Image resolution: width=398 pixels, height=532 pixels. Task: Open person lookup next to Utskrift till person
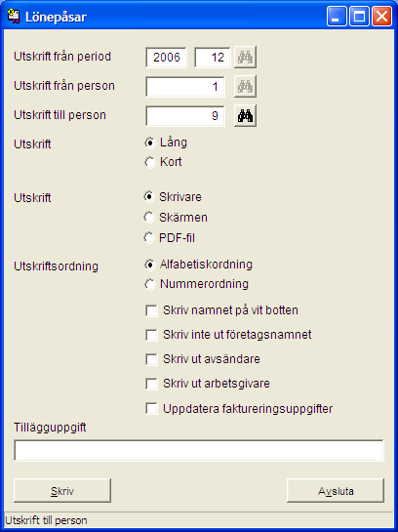(x=245, y=116)
